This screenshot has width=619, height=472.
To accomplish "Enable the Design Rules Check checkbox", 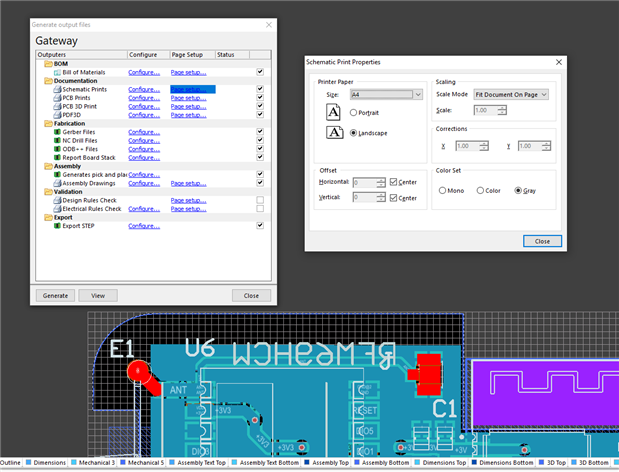I will [260, 200].
